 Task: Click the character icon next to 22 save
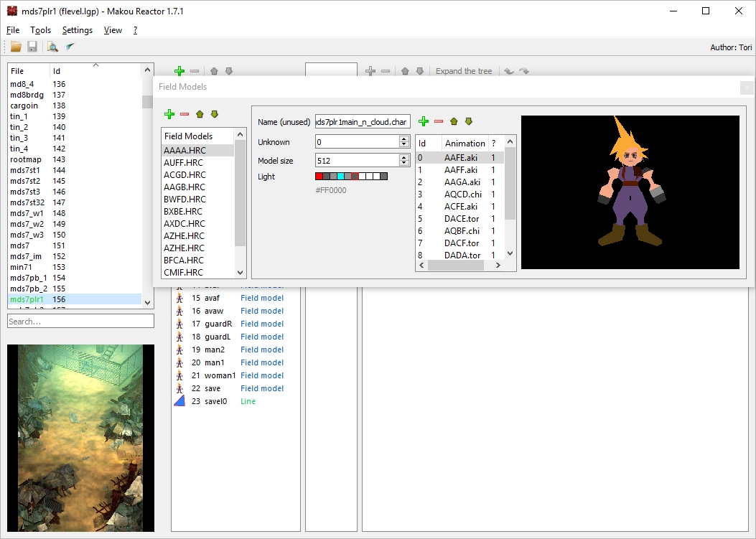click(179, 388)
